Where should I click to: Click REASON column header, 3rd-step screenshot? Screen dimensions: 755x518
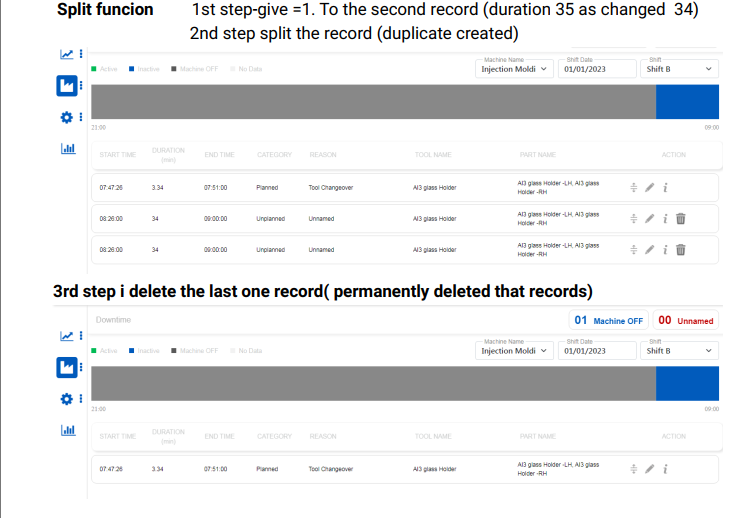[x=323, y=436]
